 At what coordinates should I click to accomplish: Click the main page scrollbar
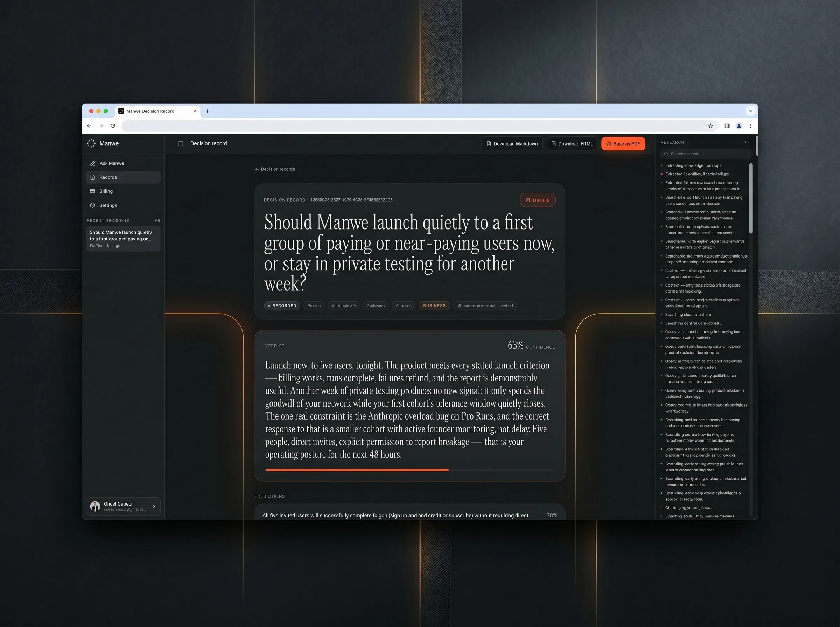click(756, 146)
